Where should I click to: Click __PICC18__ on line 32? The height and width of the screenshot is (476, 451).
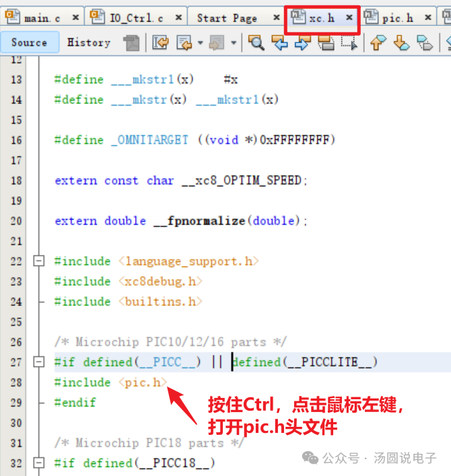click(174, 464)
